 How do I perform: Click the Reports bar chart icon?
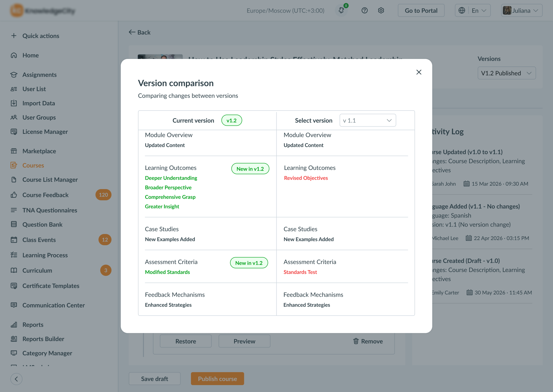click(x=14, y=325)
